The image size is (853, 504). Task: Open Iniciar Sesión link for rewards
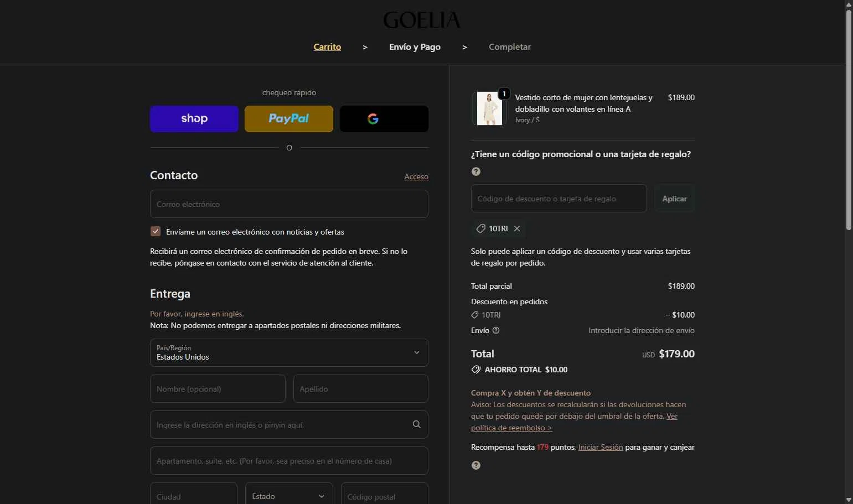601,447
